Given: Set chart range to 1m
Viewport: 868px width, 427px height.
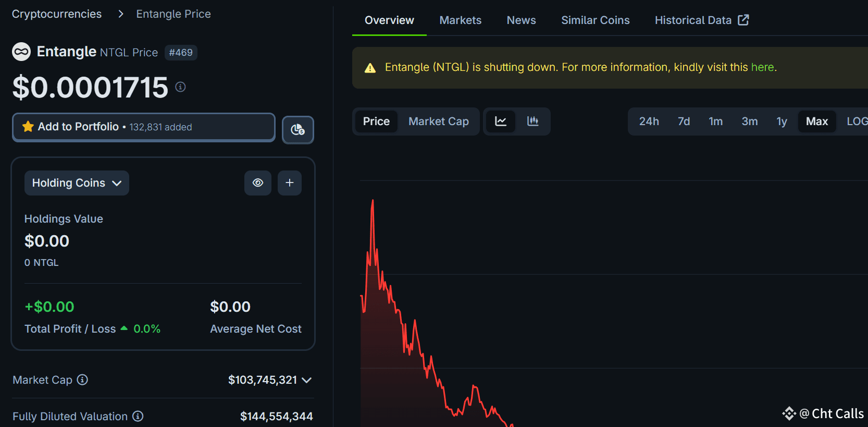Looking at the screenshot, I should [716, 121].
